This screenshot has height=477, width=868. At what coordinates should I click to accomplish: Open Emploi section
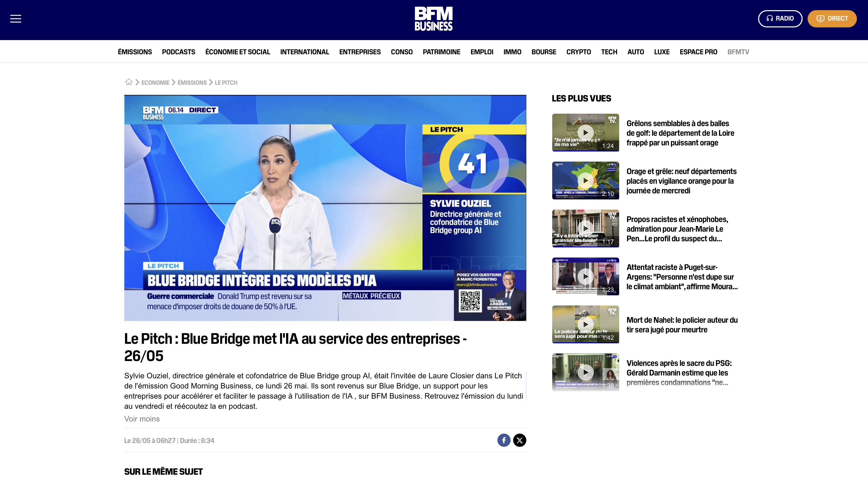[482, 52]
